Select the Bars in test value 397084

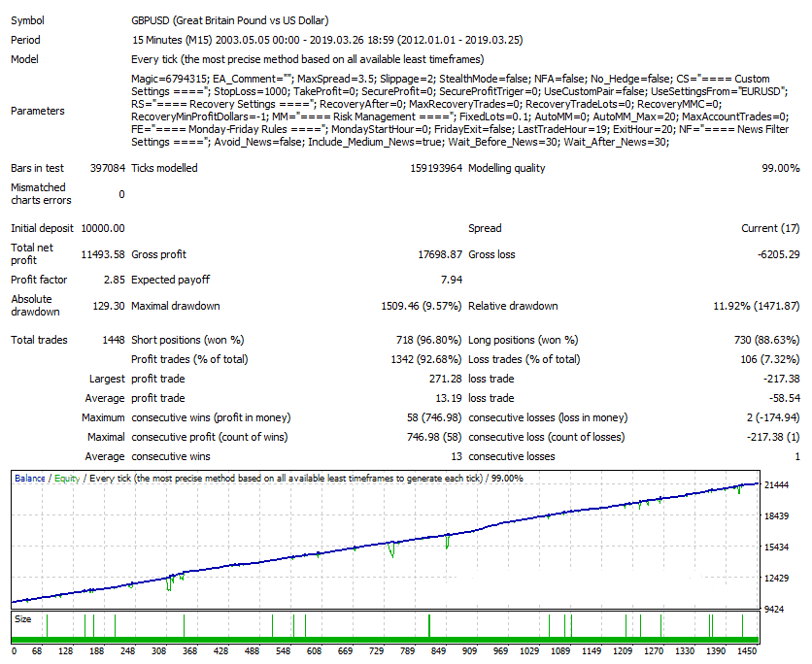pyautogui.click(x=106, y=168)
